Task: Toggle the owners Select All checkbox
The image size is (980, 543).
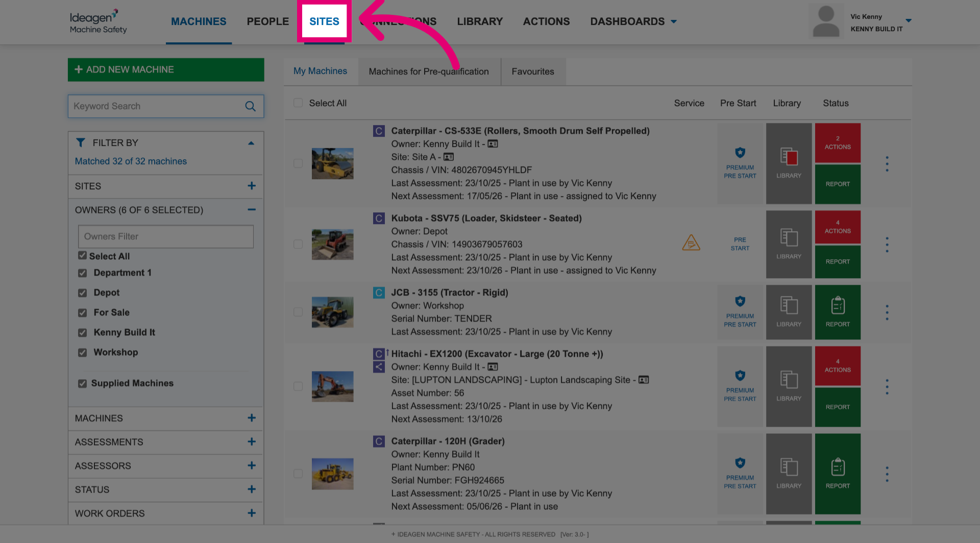Action: click(x=82, y=255)
